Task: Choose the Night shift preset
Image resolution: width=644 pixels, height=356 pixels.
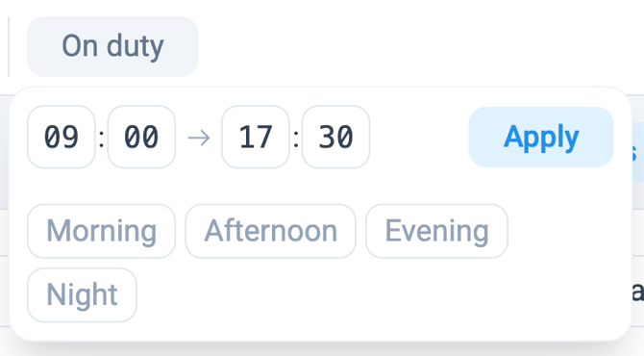Action: click(x=82, y=294)
